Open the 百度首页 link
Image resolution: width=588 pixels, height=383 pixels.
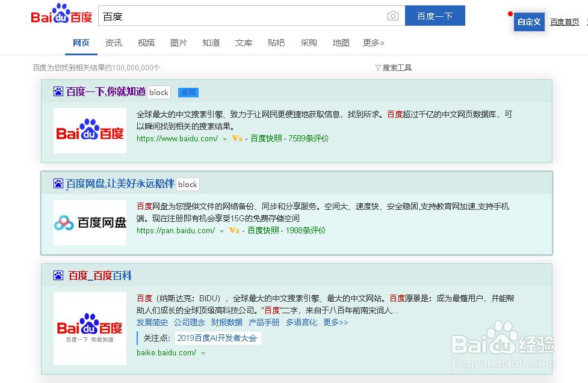tap(565, 22)
